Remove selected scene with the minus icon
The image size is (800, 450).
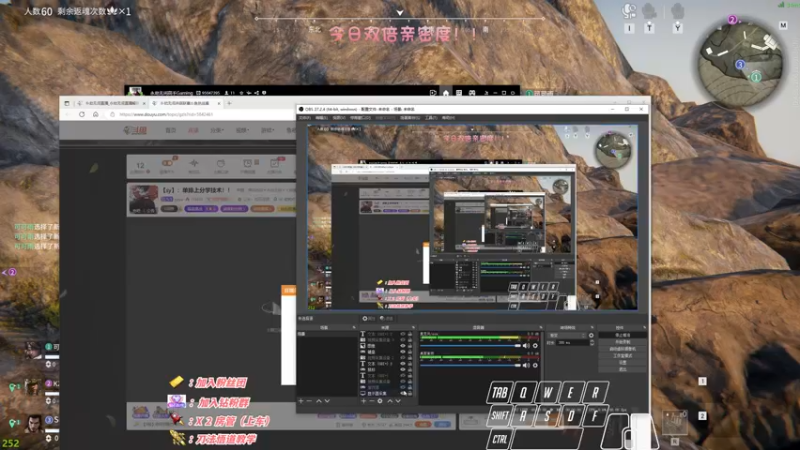309,401
